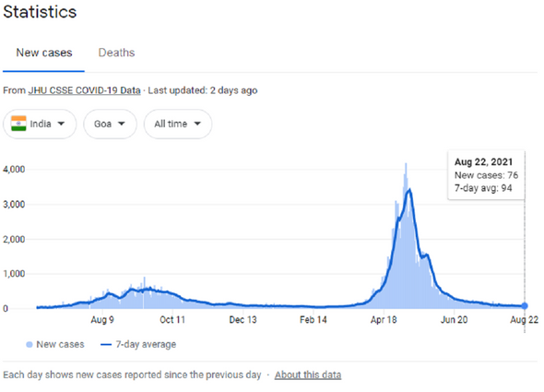This screenshot has height=392, width=544.
Task: Click the arrow icon beside India
Action: pos(61,124)
